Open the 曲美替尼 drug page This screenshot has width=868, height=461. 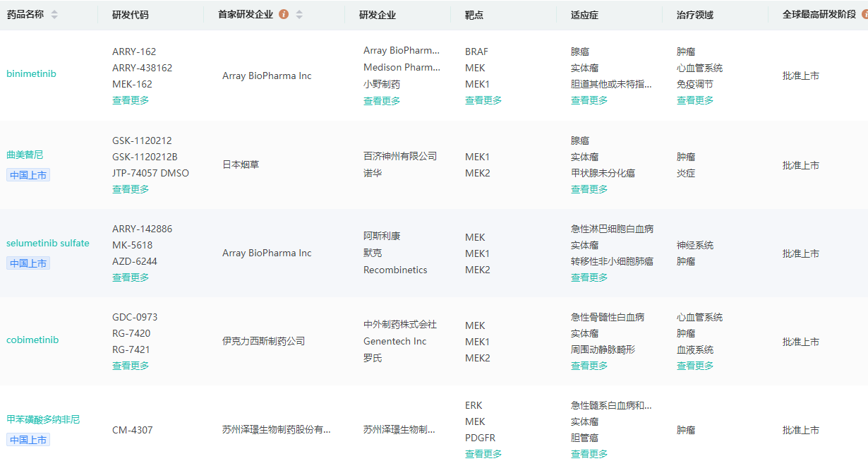pos(25,155)
